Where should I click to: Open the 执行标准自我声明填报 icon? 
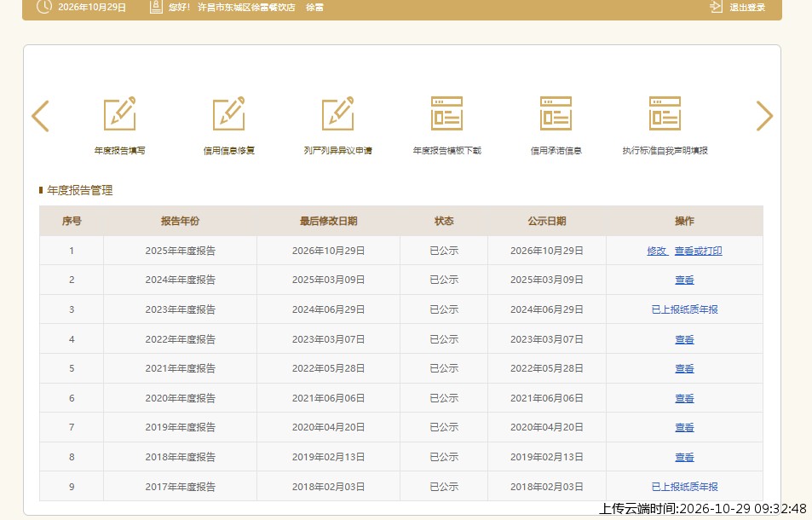tap(665, 113)
